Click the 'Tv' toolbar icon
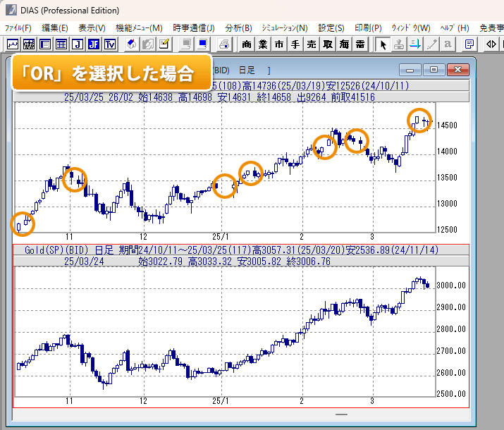 pos(110,44)
